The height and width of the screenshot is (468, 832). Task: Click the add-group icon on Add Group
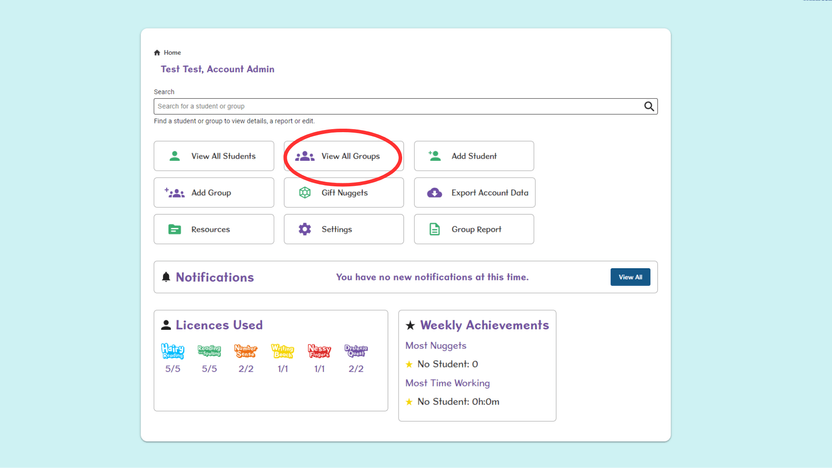tap(175, 193)
